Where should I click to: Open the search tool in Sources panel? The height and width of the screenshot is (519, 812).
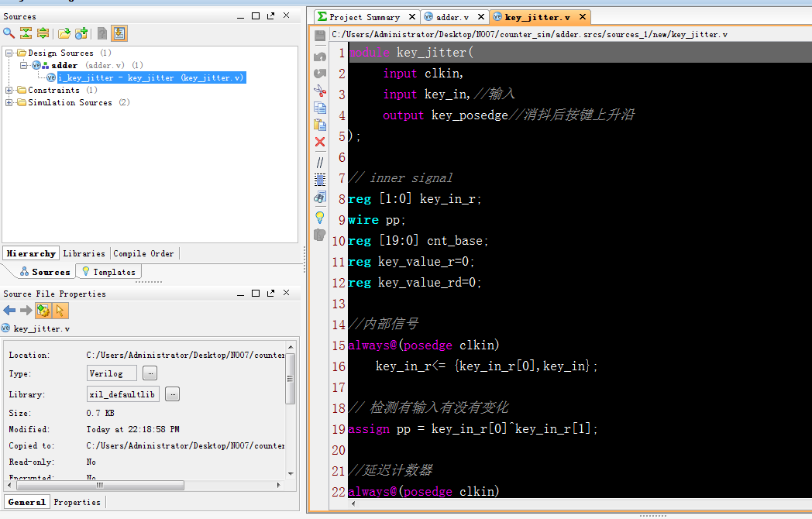[8, 33]
